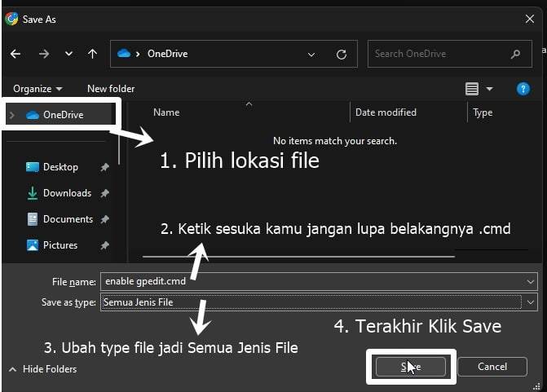This screenshot has height=392, width=547.
Task: Refresh the OneDrive folder view
Action: pos(342,55)
